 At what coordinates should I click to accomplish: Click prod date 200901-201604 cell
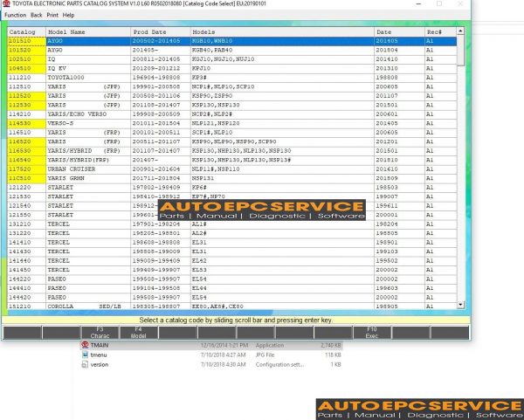pos(161,169)
